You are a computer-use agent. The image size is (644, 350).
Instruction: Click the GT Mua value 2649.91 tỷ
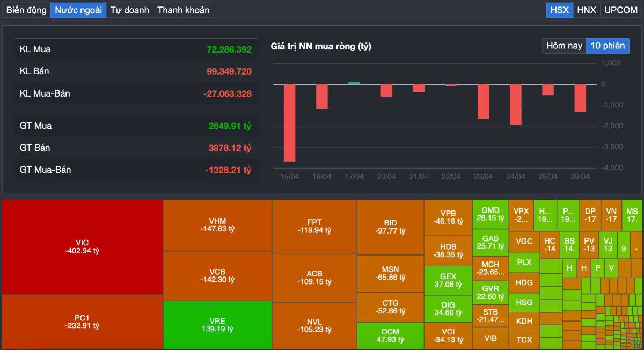coord(230,126)
